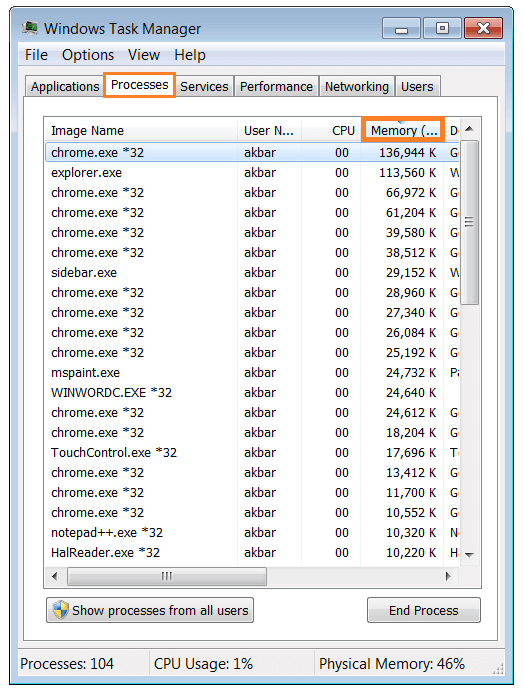Select the mspaint.exe process
Screen dimensions: 523x691
(x=252, y=372)
